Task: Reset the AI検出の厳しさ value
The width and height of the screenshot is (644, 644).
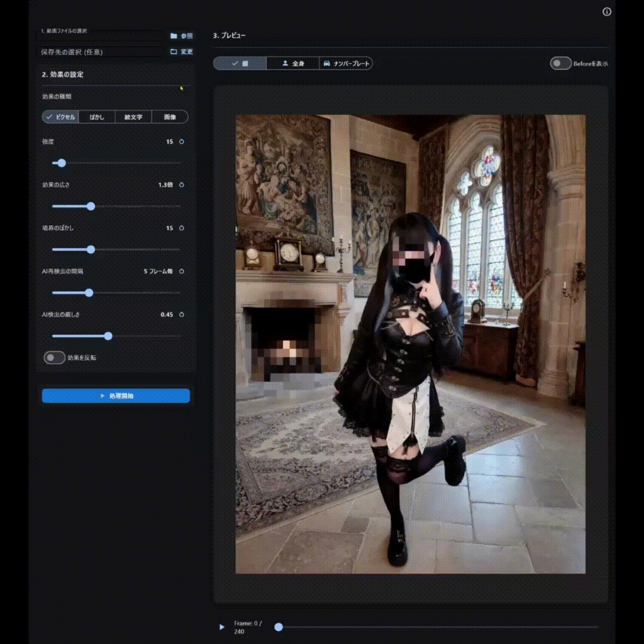Action: click(182, 314)
